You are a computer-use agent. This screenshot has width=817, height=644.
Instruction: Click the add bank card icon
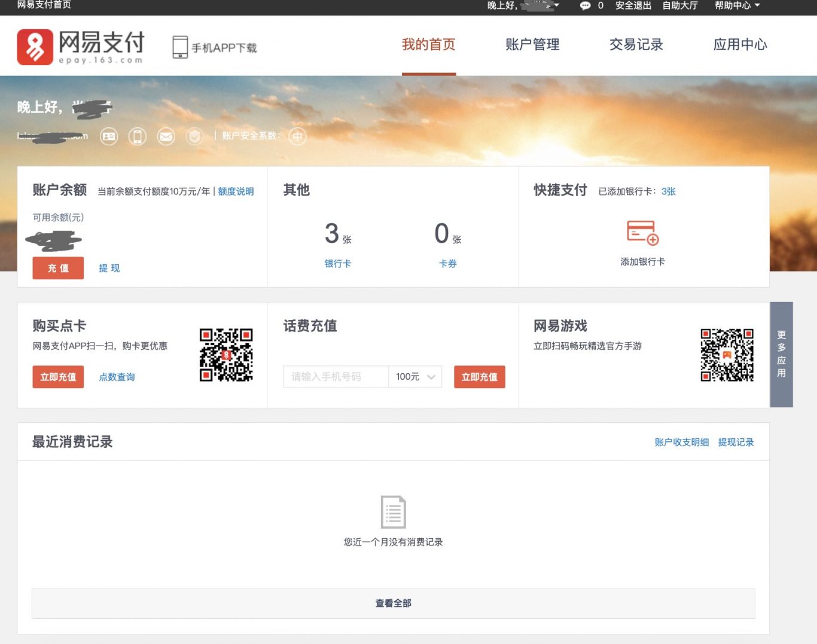pos(643,233)
